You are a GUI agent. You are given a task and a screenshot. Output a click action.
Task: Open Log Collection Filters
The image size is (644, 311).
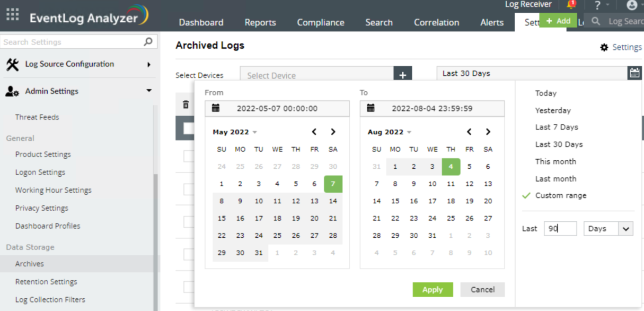coord(50,300)
